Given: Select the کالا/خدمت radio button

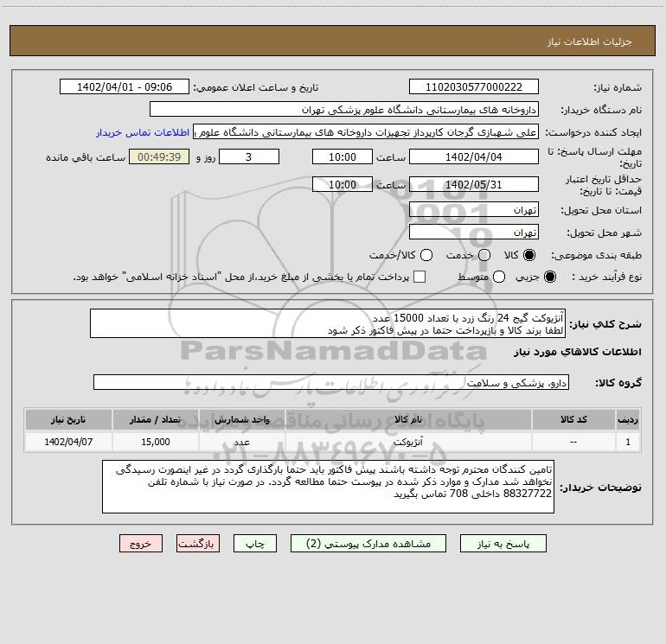Looking at the screenshot, I should point(426,255).
